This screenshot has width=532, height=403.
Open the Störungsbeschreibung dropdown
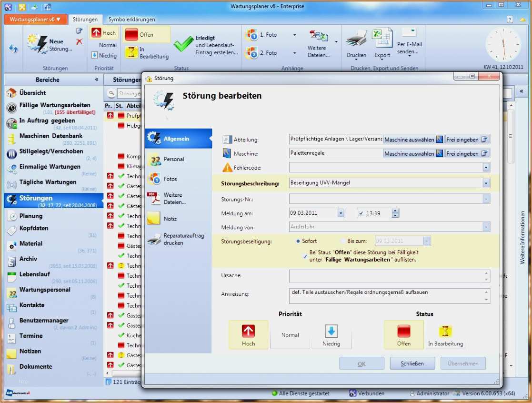(486, 182)
